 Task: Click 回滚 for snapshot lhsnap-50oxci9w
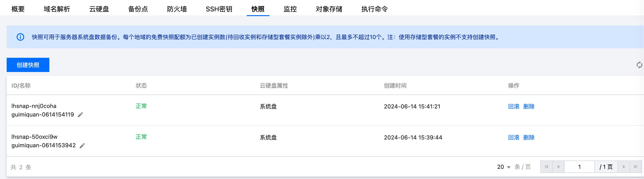click(514, 138)
